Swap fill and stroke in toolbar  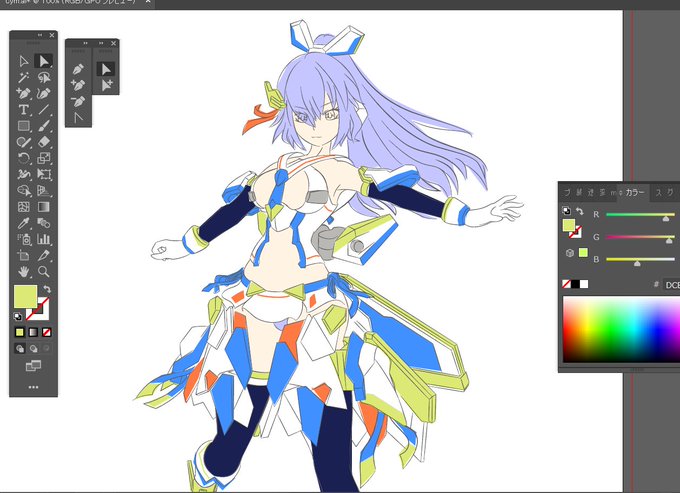pos(47,289)
